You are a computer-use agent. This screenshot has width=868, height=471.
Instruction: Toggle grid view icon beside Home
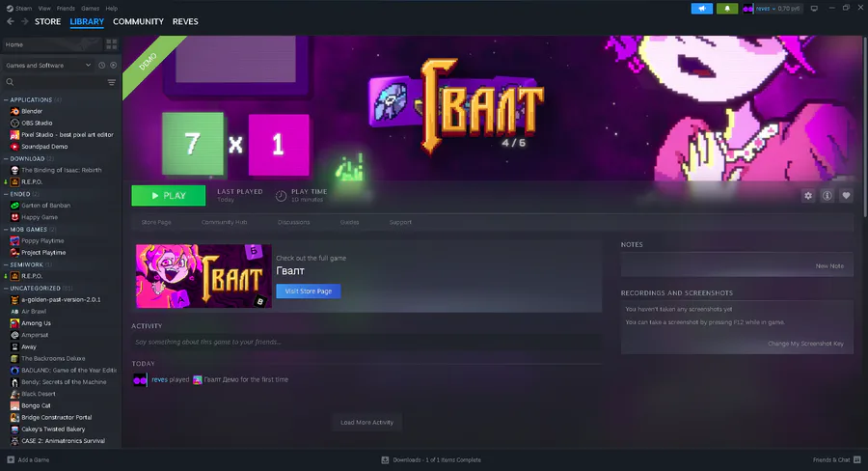coord(111,44)
